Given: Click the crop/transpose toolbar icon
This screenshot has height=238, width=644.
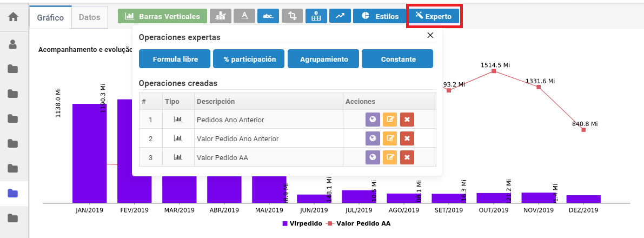Looking at the screenshot, I should [x=292, y=16].
